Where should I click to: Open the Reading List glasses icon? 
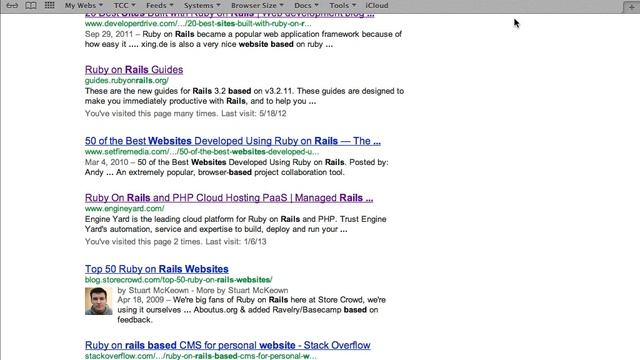tap(12, 5)
